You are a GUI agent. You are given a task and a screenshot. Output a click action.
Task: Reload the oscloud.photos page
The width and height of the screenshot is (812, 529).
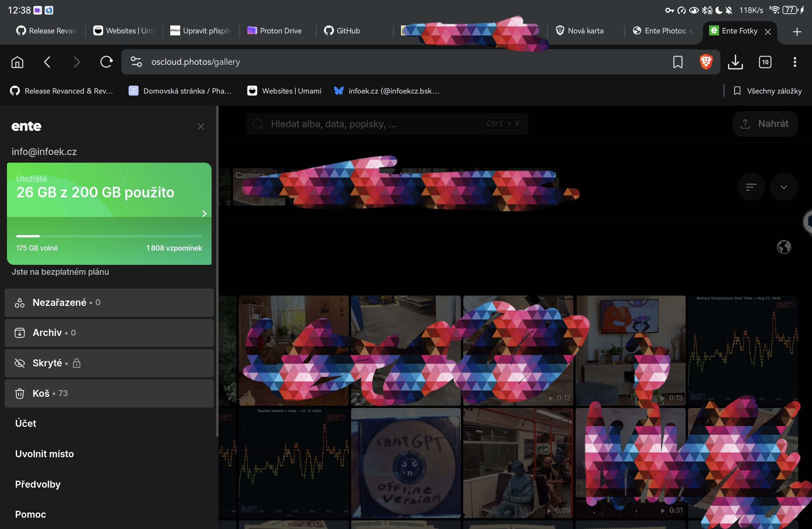[x=106, y=62]
